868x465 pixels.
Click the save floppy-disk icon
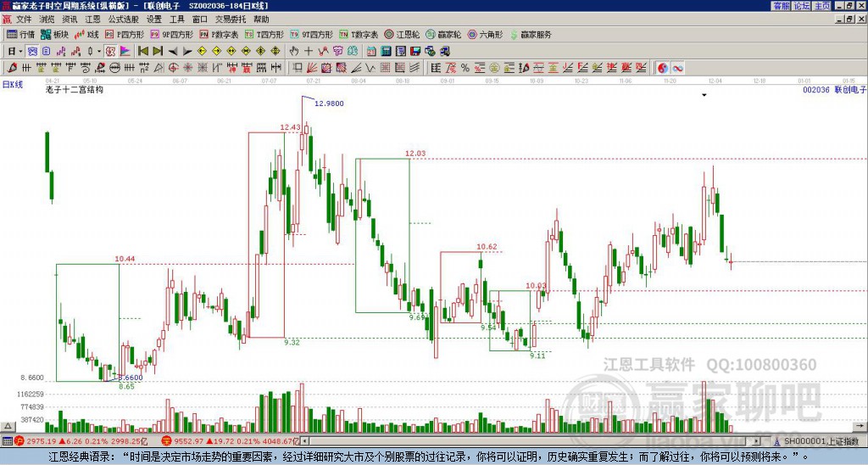click(x=415, y=51)
